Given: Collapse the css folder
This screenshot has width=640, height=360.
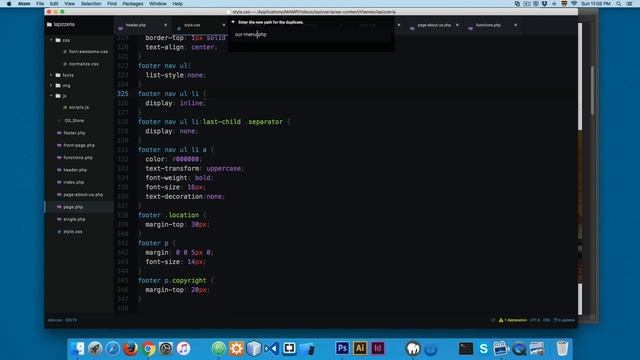Looking at the screenshot, I should click(51, 40).
